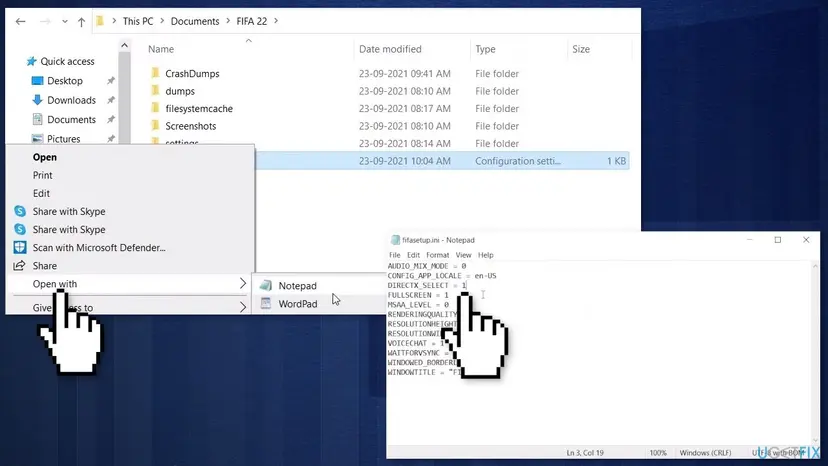Image resolution: width=828 pixels, height=466 pixels.
Task: Click the pin icon next to Downloads
Action: [111, 100]
